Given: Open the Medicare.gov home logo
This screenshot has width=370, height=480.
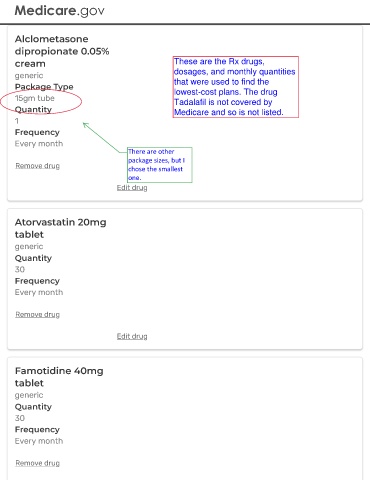Looking at the screenshot, I should click(x=59, y=11).
